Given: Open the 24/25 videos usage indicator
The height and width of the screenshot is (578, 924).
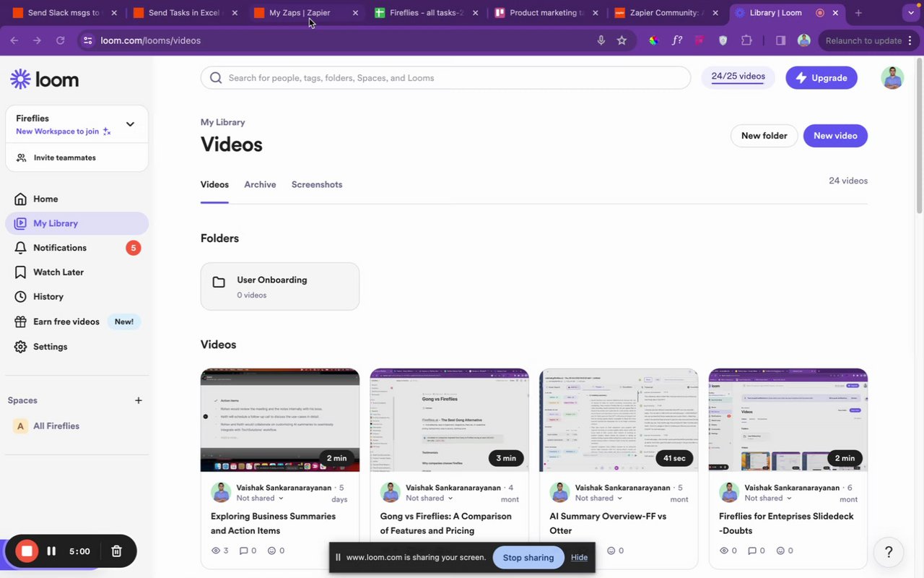Looking at the screenshot, I should coord(738,77).
